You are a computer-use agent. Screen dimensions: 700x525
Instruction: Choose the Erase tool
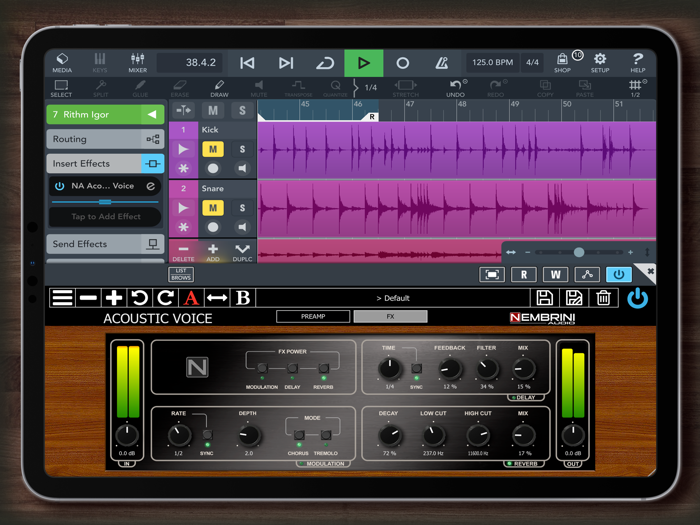point(179,88)
